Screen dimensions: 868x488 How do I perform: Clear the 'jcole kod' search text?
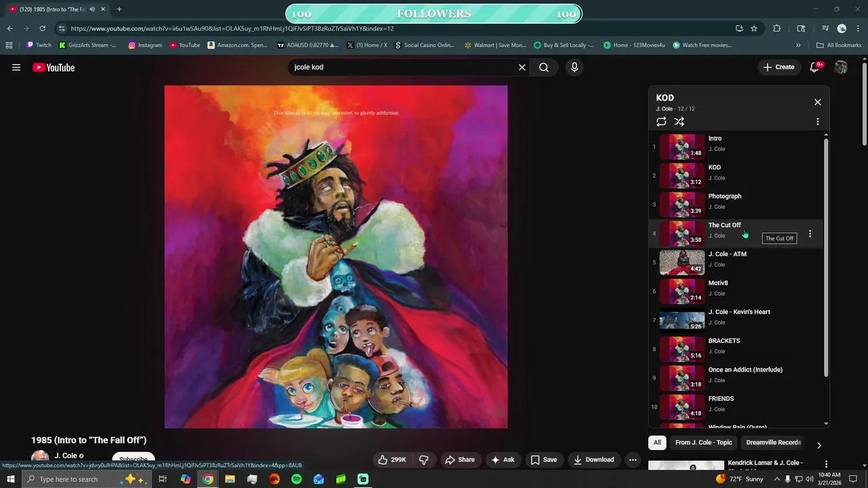tap(522, 67)
